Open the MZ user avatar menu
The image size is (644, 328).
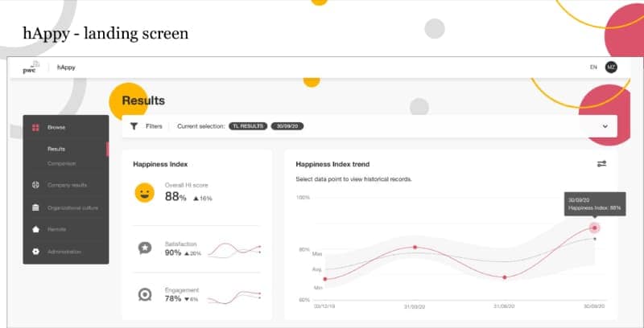[x=612, y=68]
